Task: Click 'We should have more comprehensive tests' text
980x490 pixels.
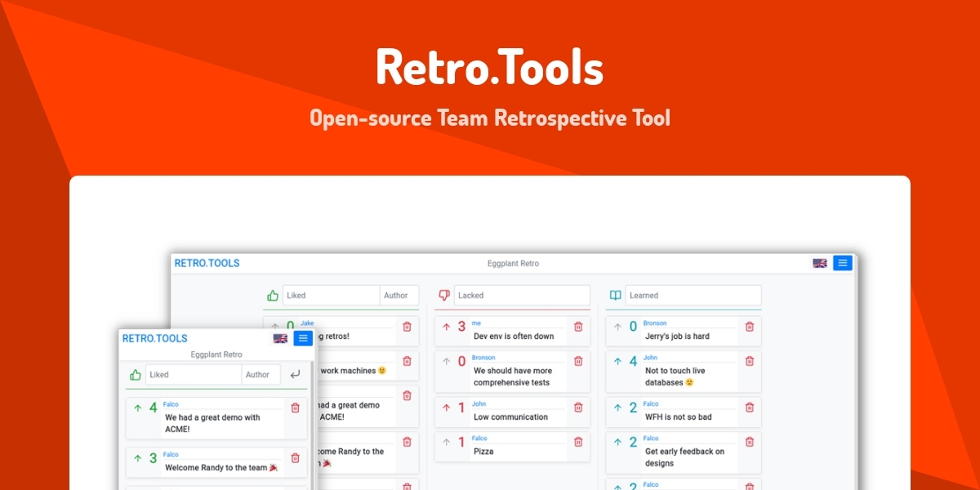Action: (x=512, y=376)
